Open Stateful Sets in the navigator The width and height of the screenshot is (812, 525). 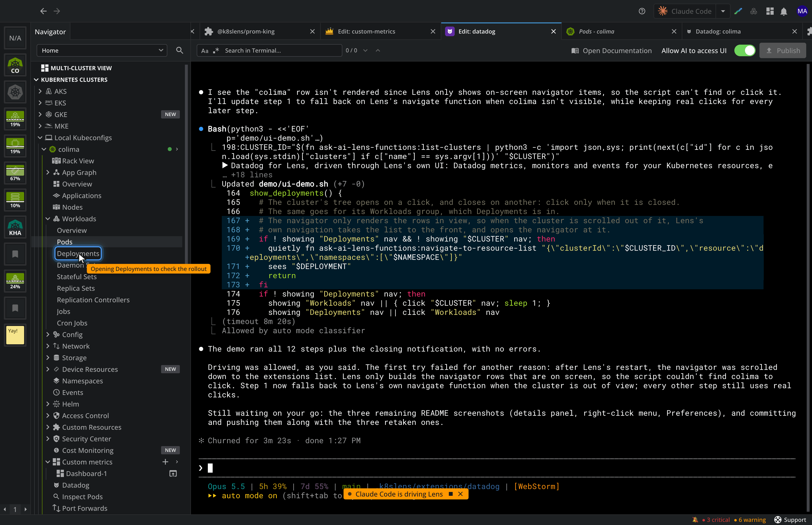pyautogui.click(x=77, y=277)
